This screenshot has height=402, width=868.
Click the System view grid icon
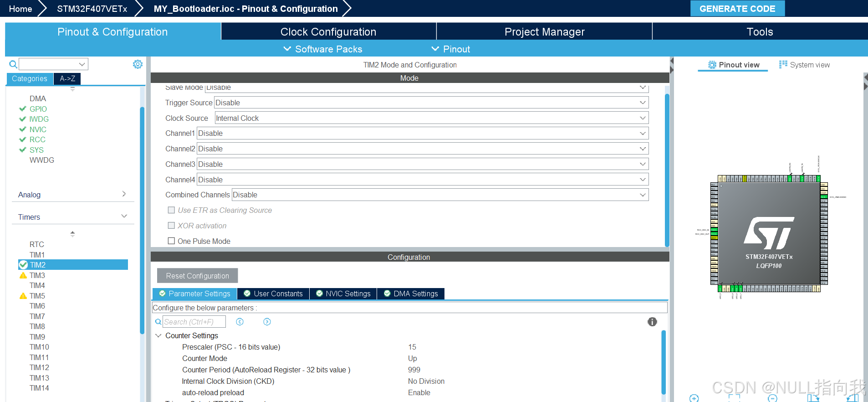pyautogui.click(x=783, y=65)
